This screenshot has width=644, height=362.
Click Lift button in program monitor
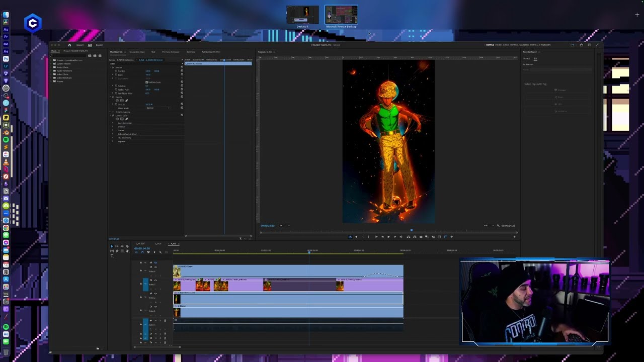click(409, 237)
